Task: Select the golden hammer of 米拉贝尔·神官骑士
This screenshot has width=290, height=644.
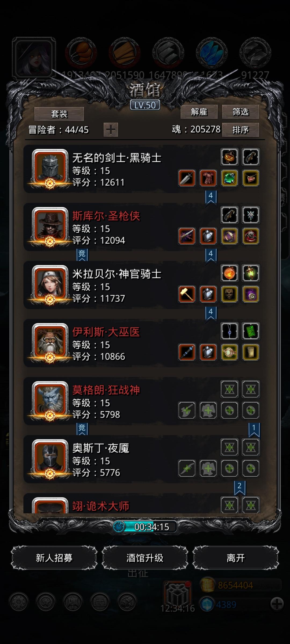Action: tap(187, 294)
